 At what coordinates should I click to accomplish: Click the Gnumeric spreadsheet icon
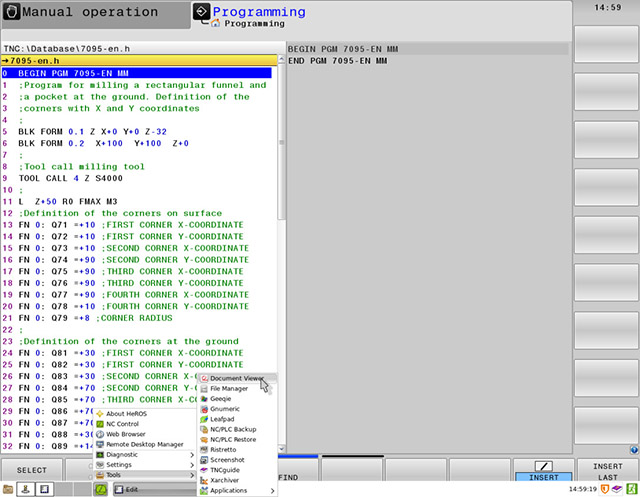point(204,408)
